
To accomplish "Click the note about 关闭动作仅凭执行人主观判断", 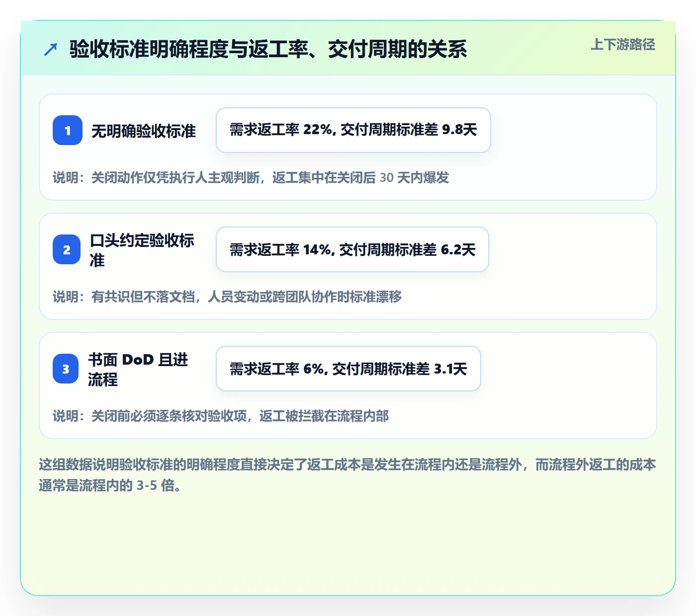I will 251,177.
